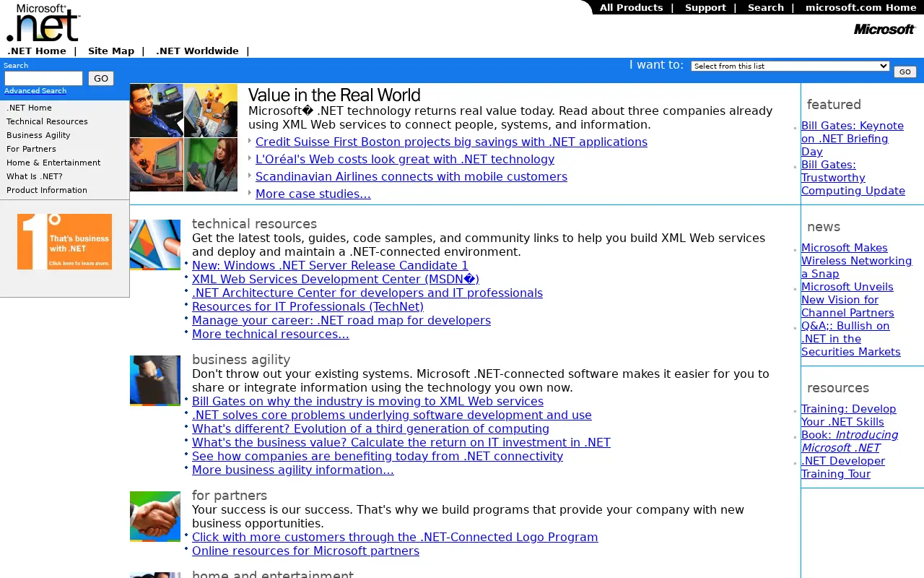Click GO next to the I want to list

[905, 72]
